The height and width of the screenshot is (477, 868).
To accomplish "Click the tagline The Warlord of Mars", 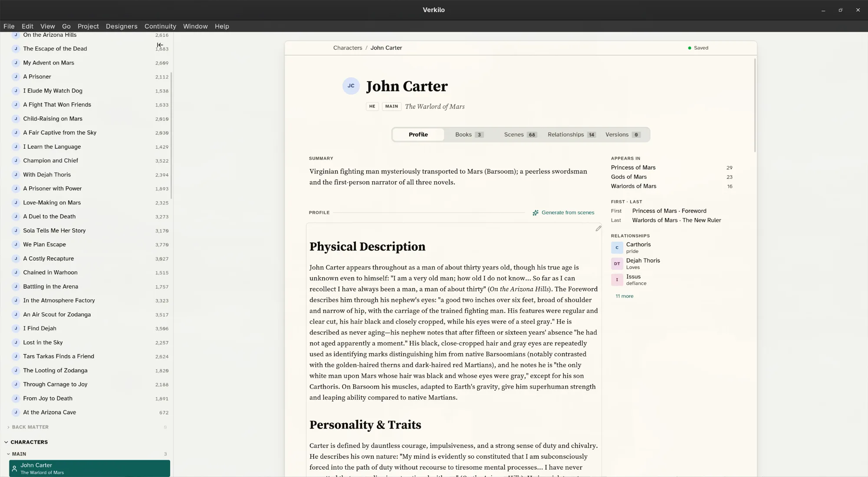I will [x=434, y=107].
